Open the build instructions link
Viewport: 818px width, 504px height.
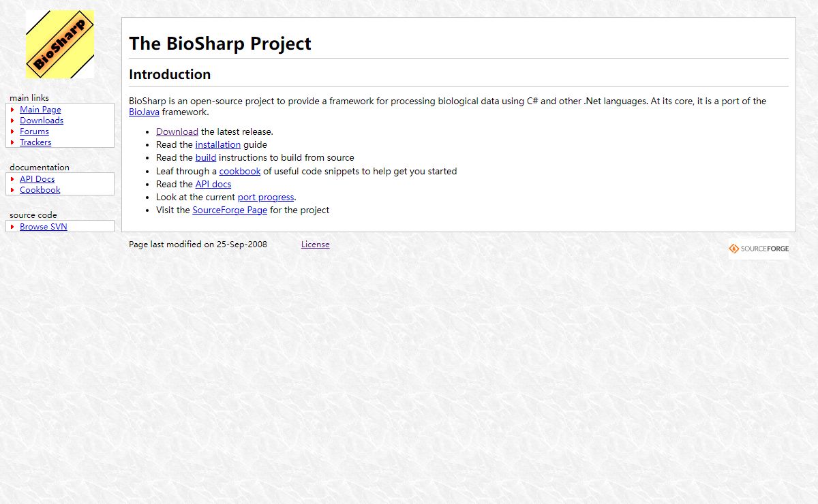coord(206,158)
